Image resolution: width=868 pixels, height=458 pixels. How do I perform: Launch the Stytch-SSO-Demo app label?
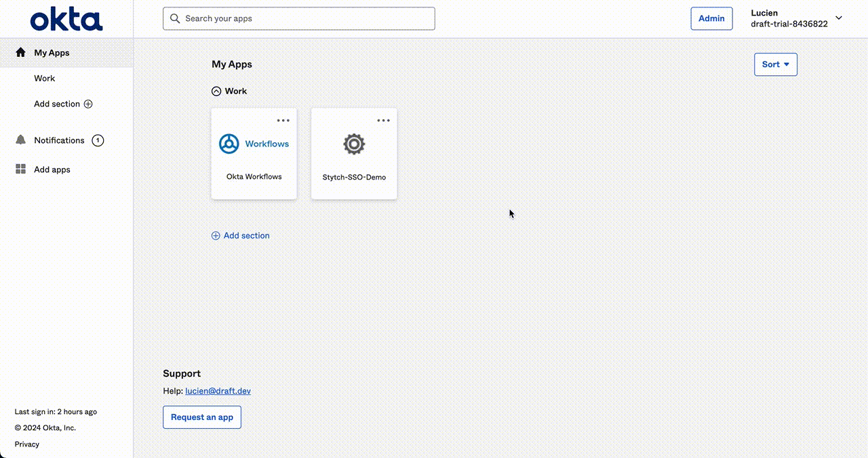coord(354,178)
